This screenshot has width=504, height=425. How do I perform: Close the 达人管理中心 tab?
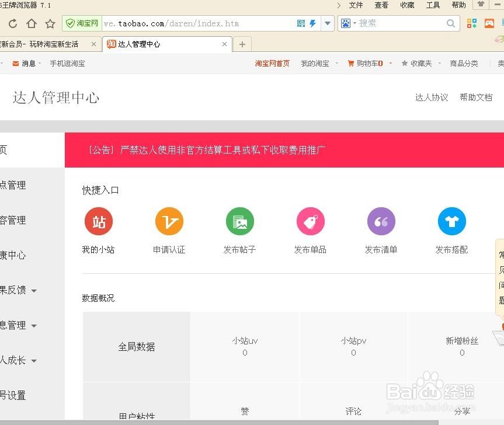(224, 44)
